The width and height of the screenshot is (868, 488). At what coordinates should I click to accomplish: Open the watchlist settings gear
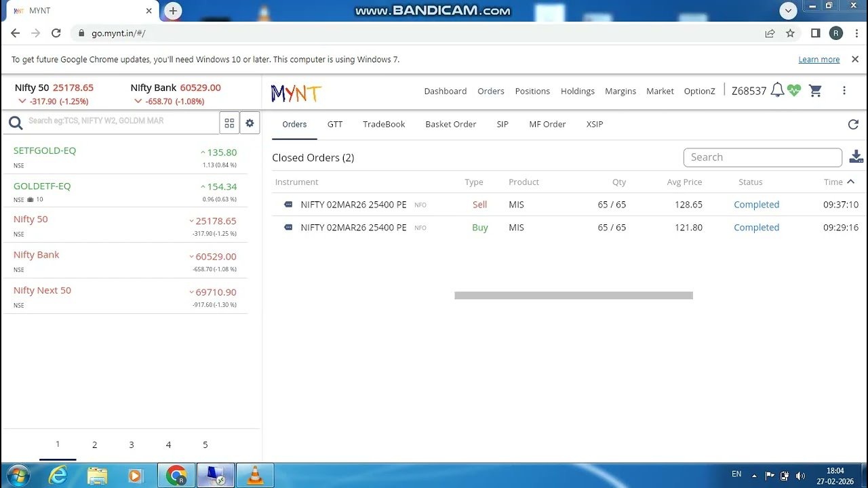[x=250, y=122]
